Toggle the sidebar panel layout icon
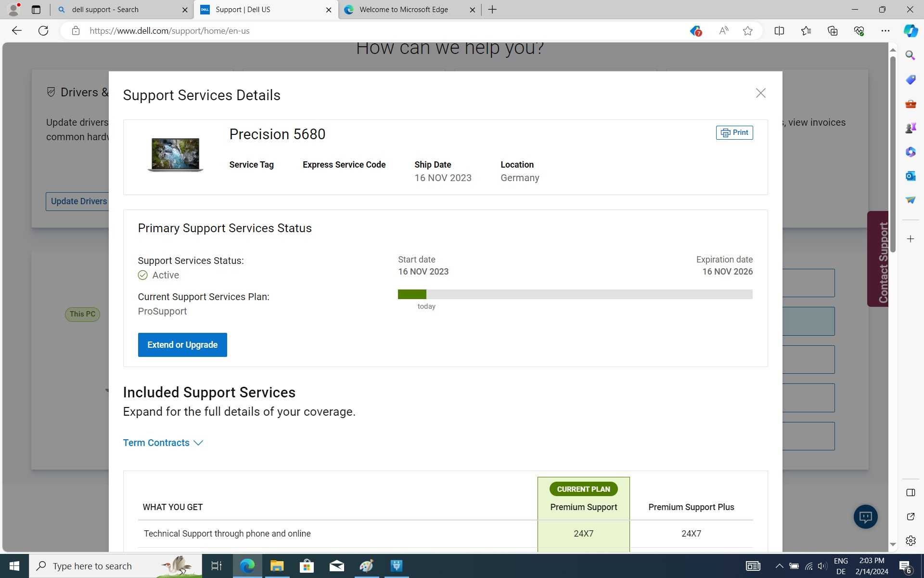Viewport: 924px width, 578px height. click(x=911, y=492)
